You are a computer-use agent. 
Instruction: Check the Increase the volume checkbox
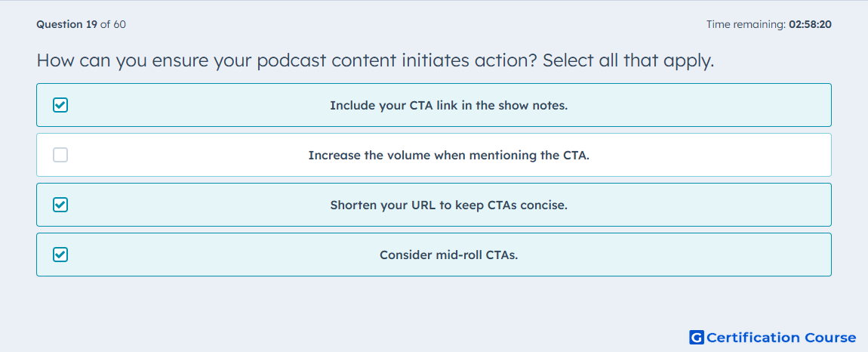(60, 155)
